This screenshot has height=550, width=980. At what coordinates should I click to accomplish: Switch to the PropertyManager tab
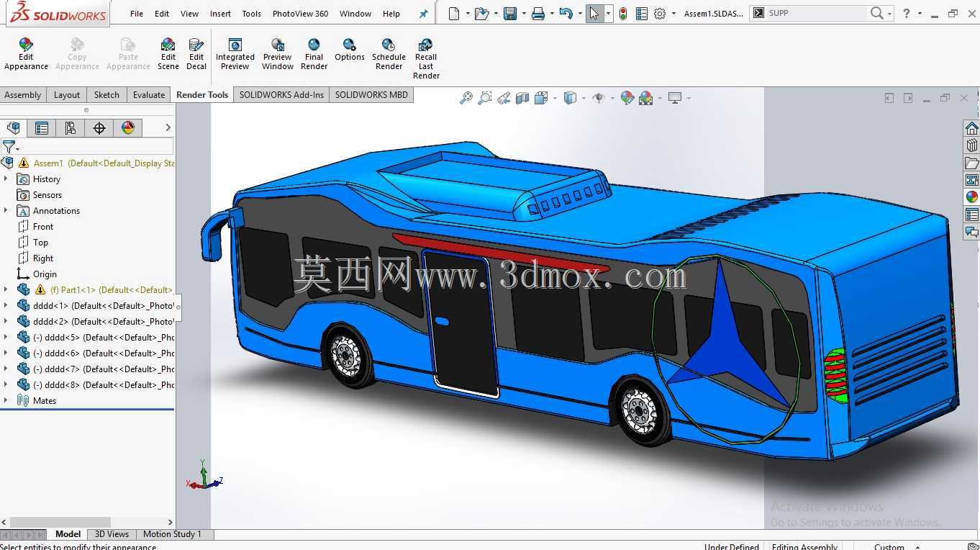click(x=42, y=128)
